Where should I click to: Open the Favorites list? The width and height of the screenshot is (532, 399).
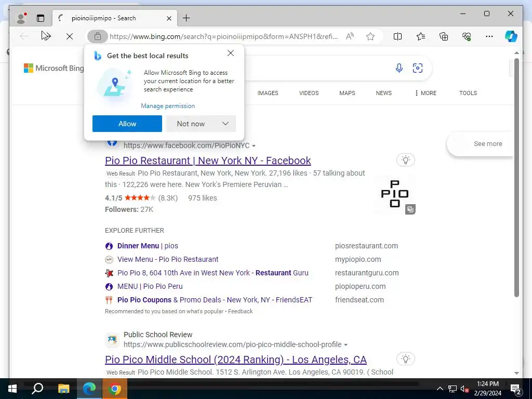click(x=421, y=36)
